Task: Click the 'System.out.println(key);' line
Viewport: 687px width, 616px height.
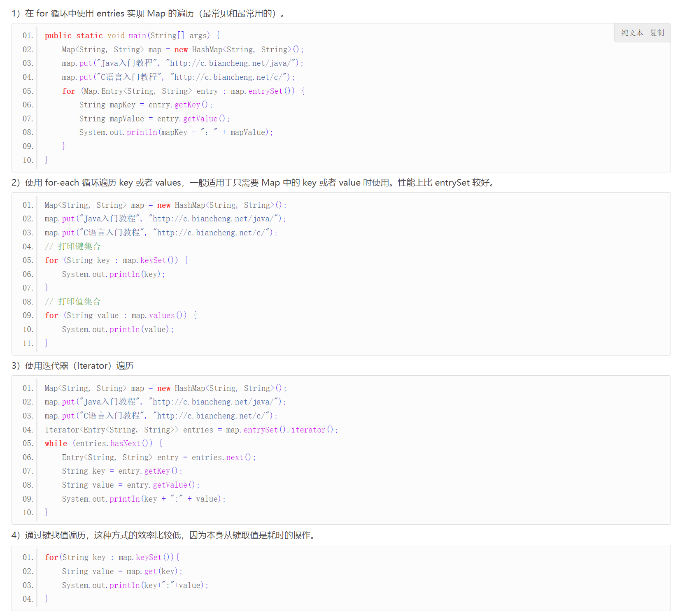Action: (x=114, y=274)
